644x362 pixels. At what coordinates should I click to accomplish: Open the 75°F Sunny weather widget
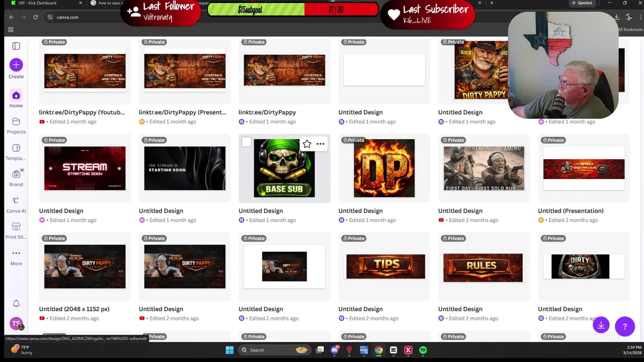click(21, 350)
